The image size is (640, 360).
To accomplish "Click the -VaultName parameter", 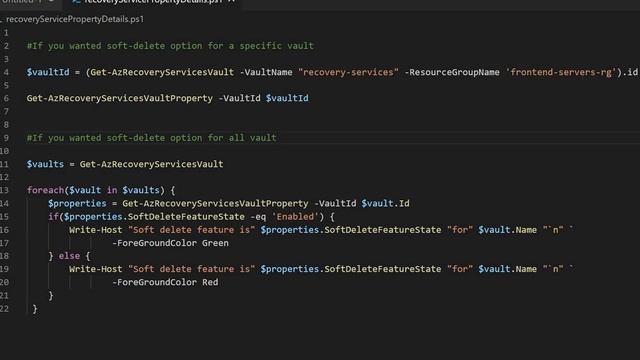I will [266, 72].
